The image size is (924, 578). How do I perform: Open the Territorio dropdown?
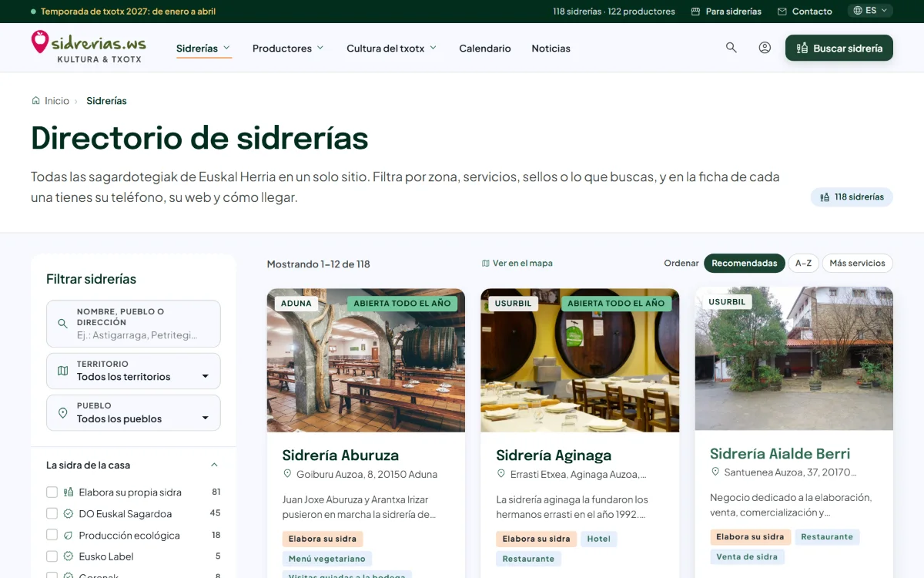tap(133, 371)
